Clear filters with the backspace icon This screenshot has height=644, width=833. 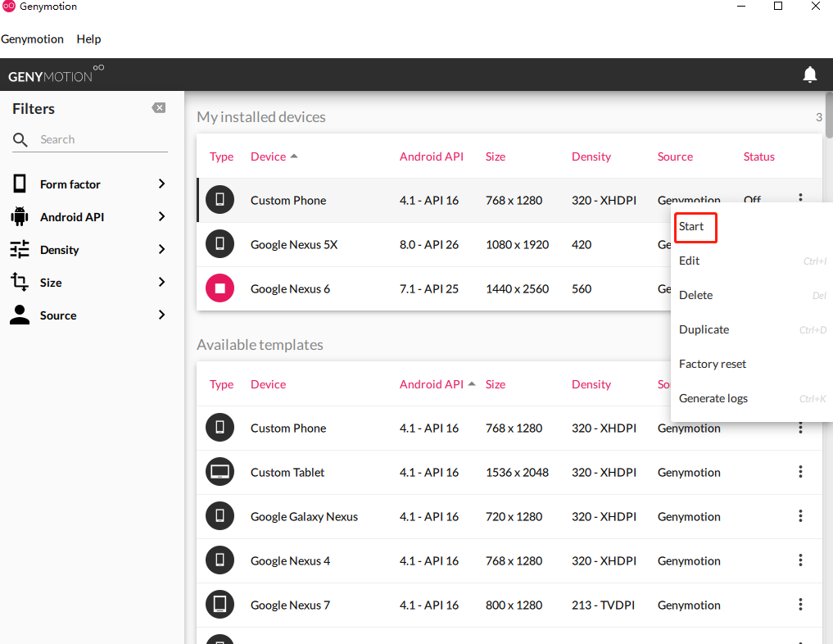point(158,108)
